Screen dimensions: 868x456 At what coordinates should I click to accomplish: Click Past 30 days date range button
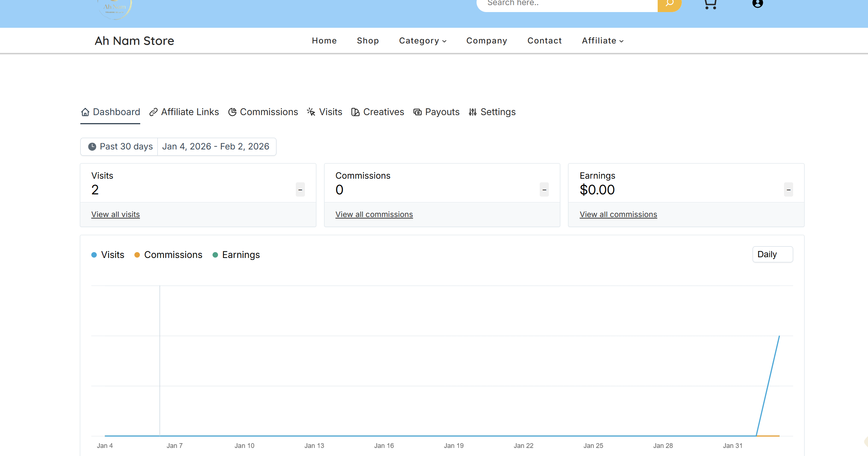coord(120,147)
